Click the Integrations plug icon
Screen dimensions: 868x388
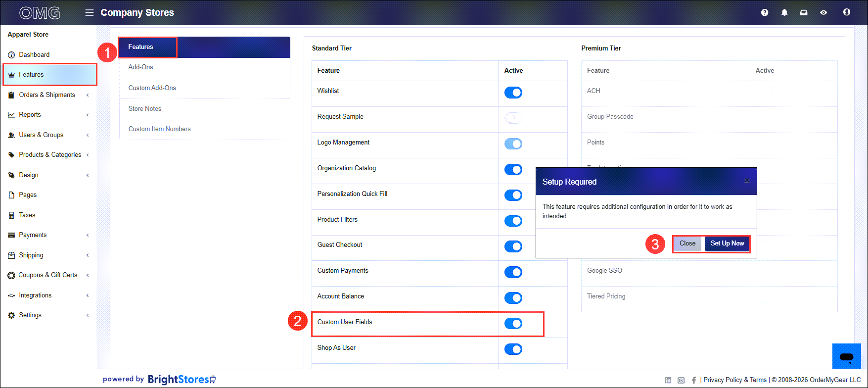[x=11, y=295]
